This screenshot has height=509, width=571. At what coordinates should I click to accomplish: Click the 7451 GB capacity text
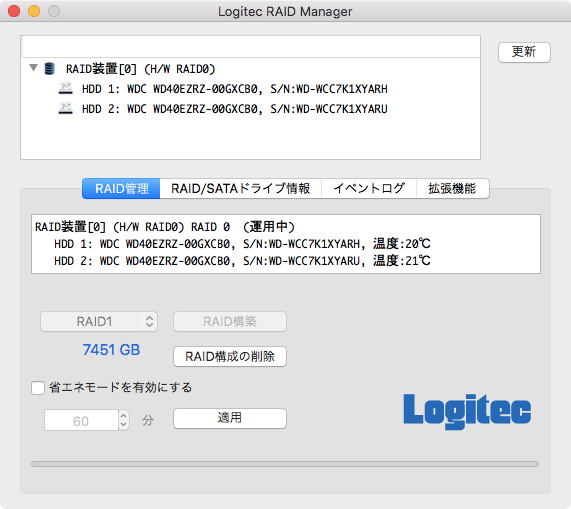[111, 350]
